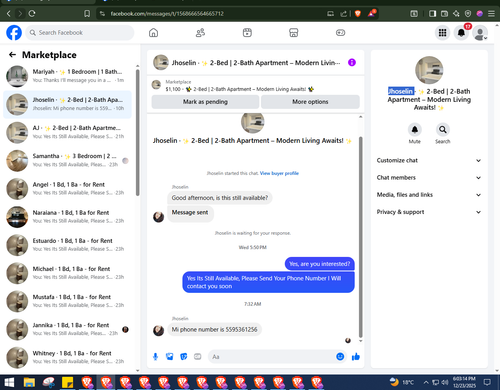500x390 pixels.
Task: Open Mustafa's conversation in the list
Action: pyautogui.click(x=67, y=301)
